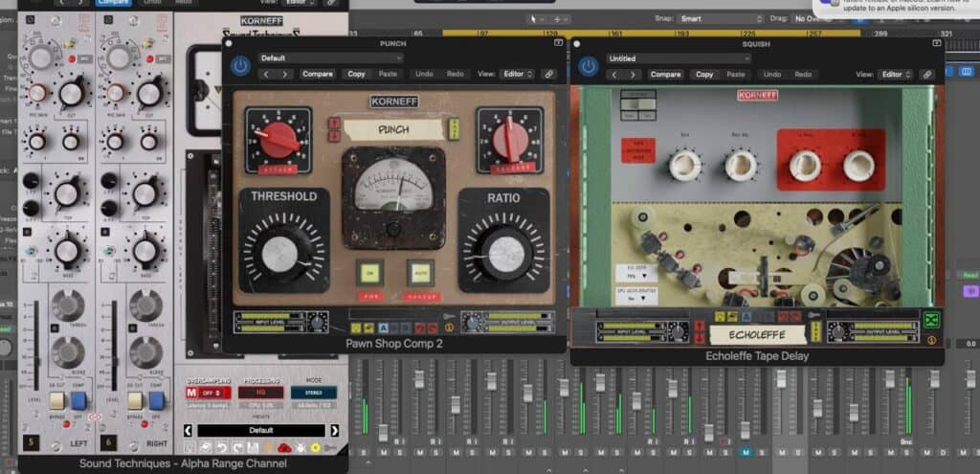Click the link icon in Squish plugin header
The image size is (980, 474).
click(926, 75)
